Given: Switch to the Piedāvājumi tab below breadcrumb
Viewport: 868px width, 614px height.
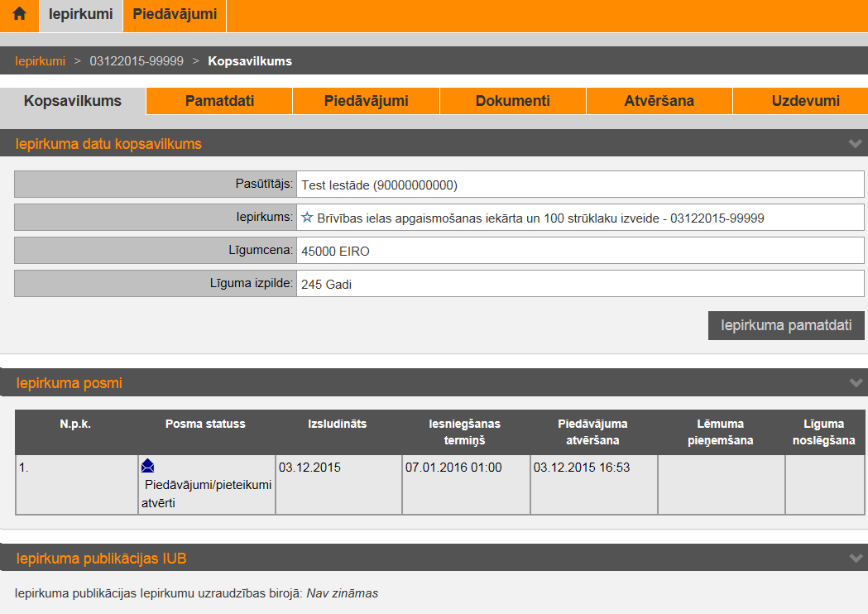Looking at the screenshot, I should click(366, 102).
